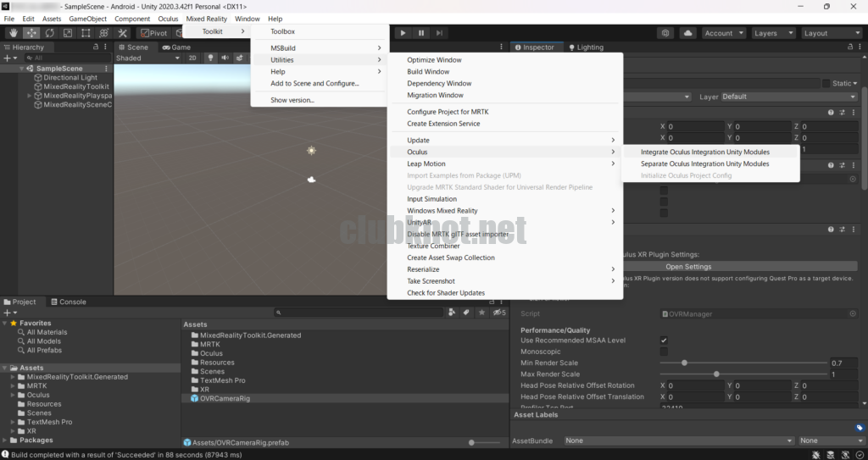Click the Pause button
Image resolution: width=868 pixels, height=460 pixels.
422,33
